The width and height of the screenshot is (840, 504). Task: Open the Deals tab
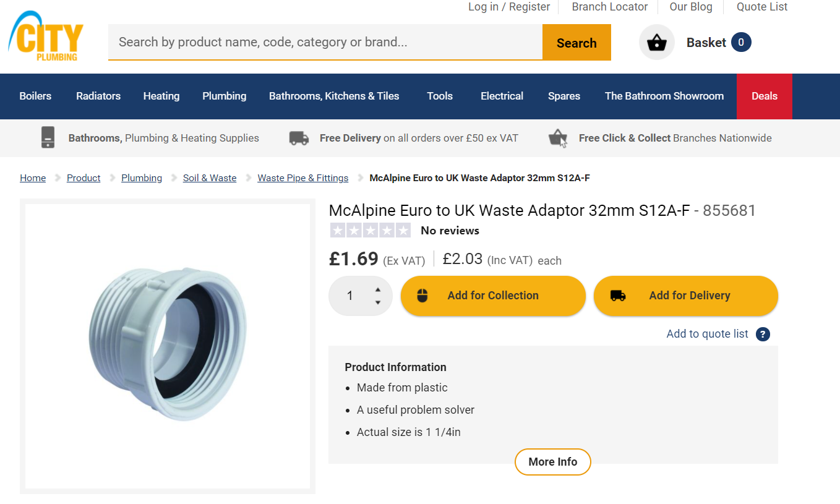click(x=764, y=96)
